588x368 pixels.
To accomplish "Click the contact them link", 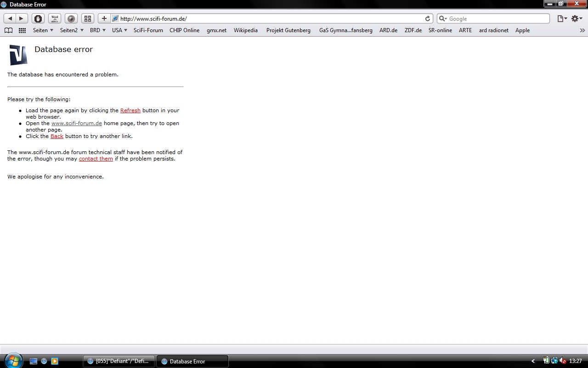I will click(x=96, y=159).
